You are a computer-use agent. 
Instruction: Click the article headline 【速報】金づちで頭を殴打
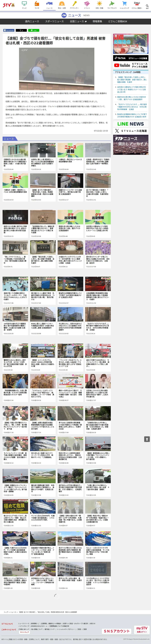[55, 41]
